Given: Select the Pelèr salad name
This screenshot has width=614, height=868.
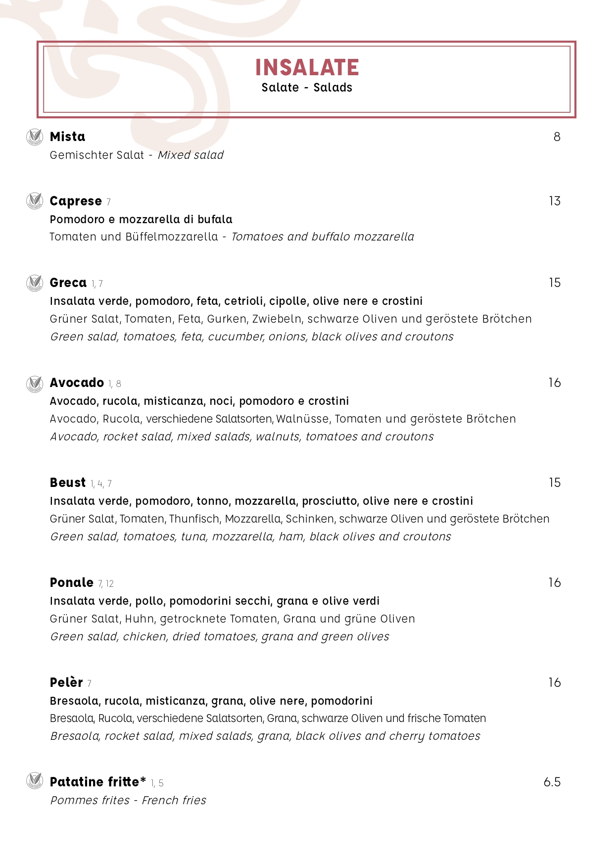Looking at the screenshot, I should (x=66, y=683).
